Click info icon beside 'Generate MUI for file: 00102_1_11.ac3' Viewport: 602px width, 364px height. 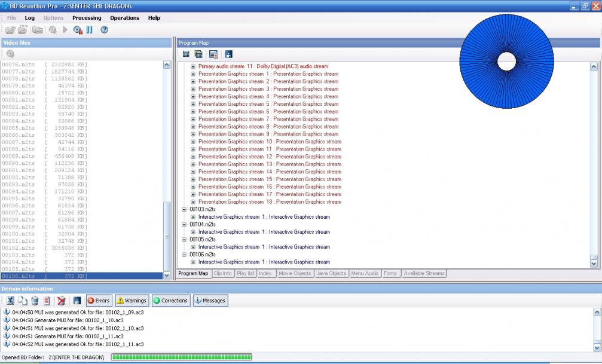click(7, 335)
